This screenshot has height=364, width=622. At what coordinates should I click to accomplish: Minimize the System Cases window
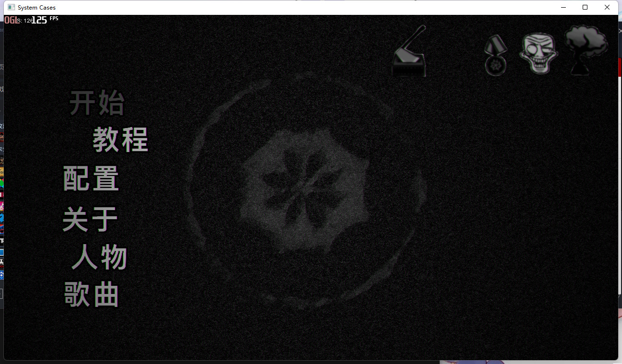coord(563,7)
